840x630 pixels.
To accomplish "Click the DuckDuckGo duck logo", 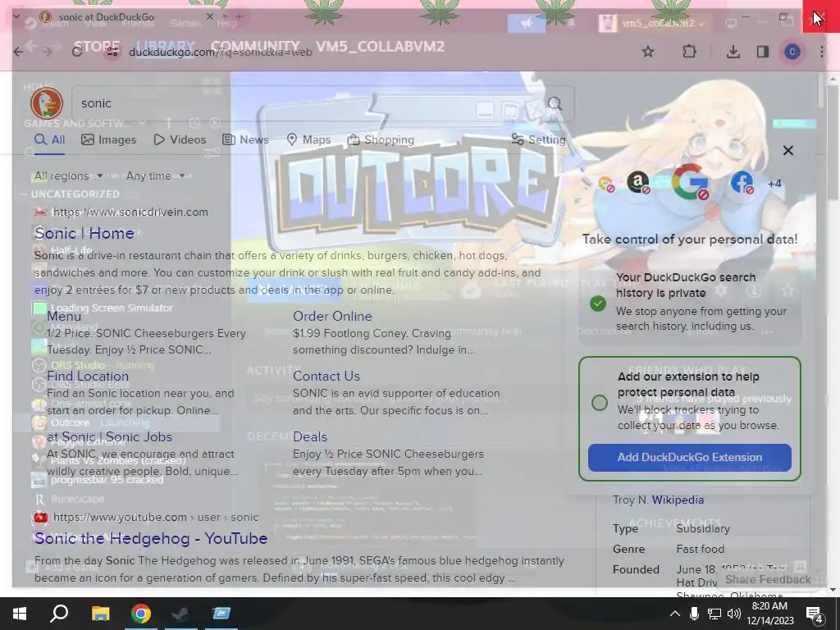I will pos(47,103).
